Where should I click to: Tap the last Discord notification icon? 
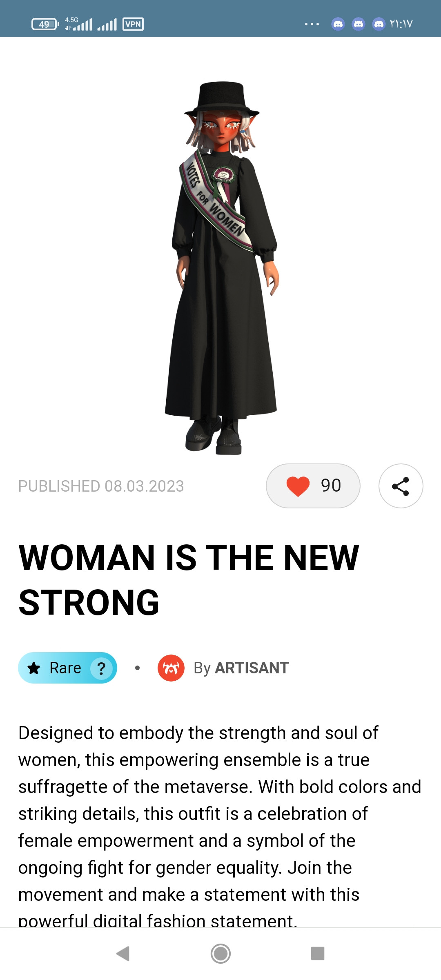coord(379,24)
